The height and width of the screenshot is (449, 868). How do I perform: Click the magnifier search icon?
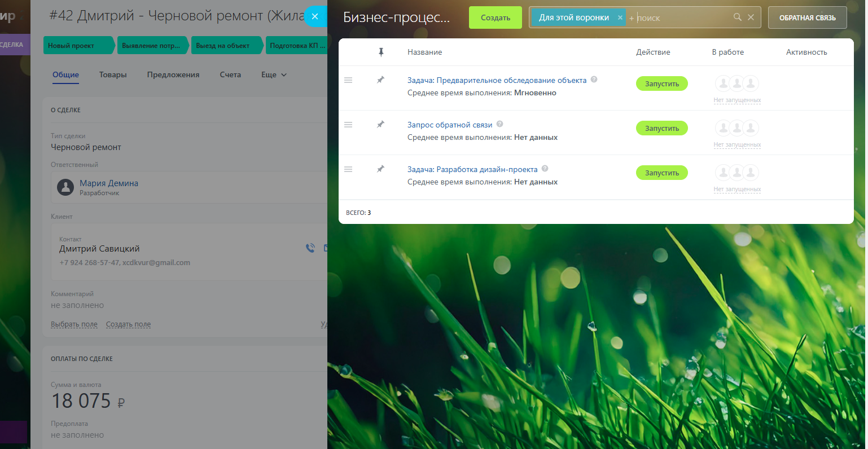(x=737, y=17)
